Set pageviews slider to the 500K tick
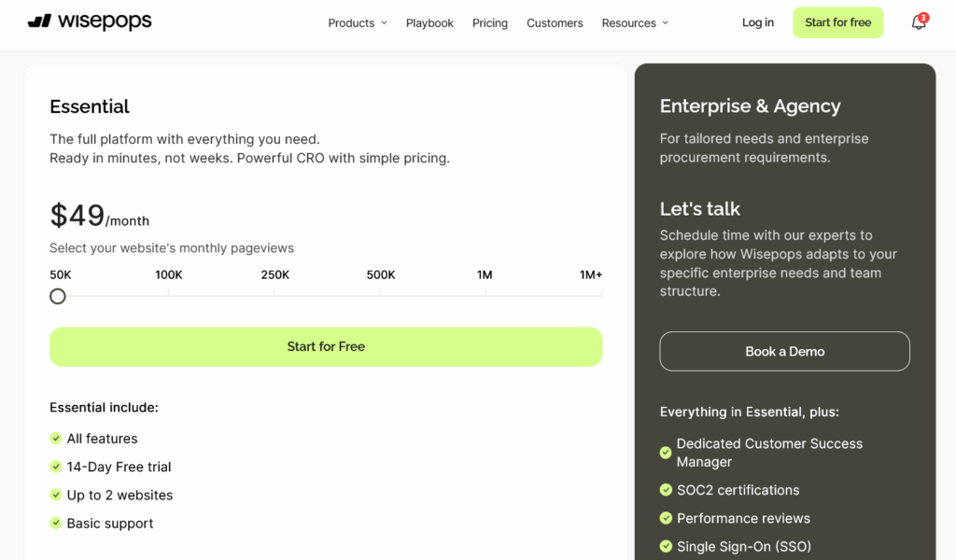 (x=380, y=293)
